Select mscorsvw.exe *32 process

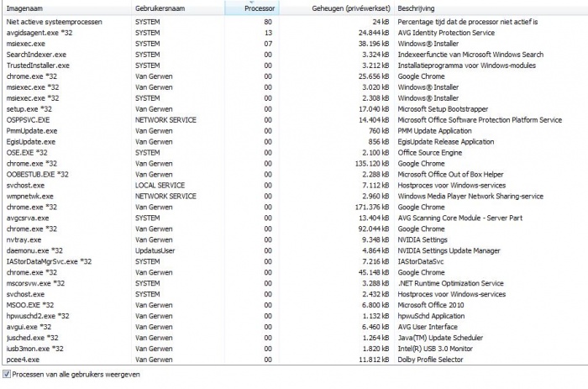(296, 283)
